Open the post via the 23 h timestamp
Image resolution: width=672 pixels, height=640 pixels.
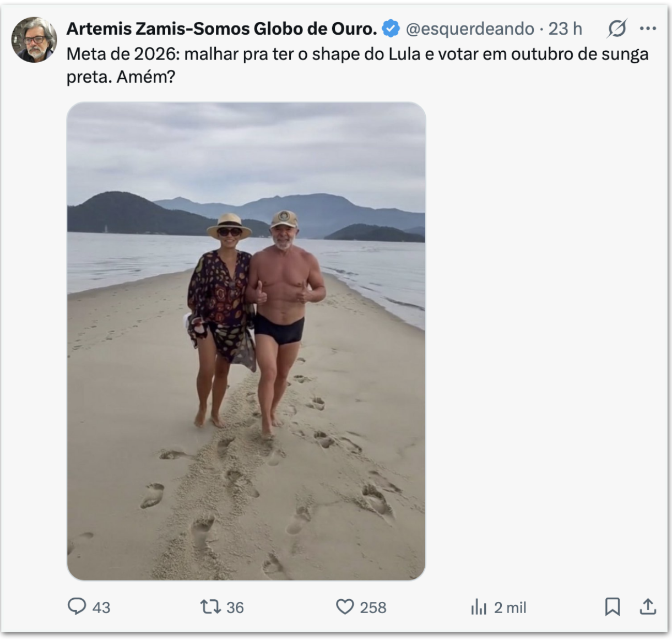[x=565, y=29]
